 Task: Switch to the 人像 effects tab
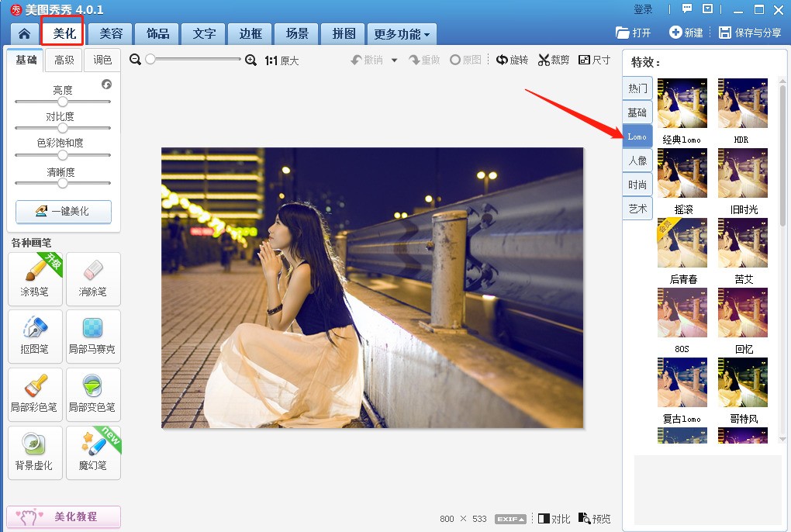637,161
